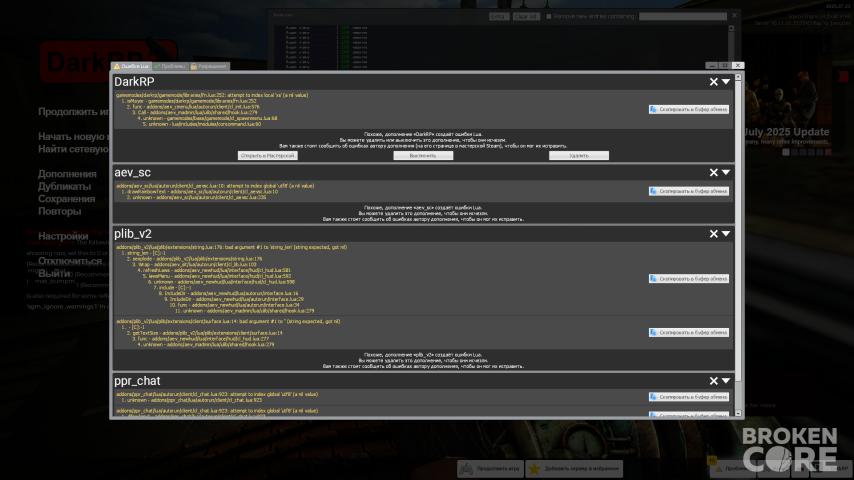This screenshot has height=480, width=854.
Task: Copy plib_v2 surface.lua error to clipboard
Action: pyautogui.click(x=688, y=332)
